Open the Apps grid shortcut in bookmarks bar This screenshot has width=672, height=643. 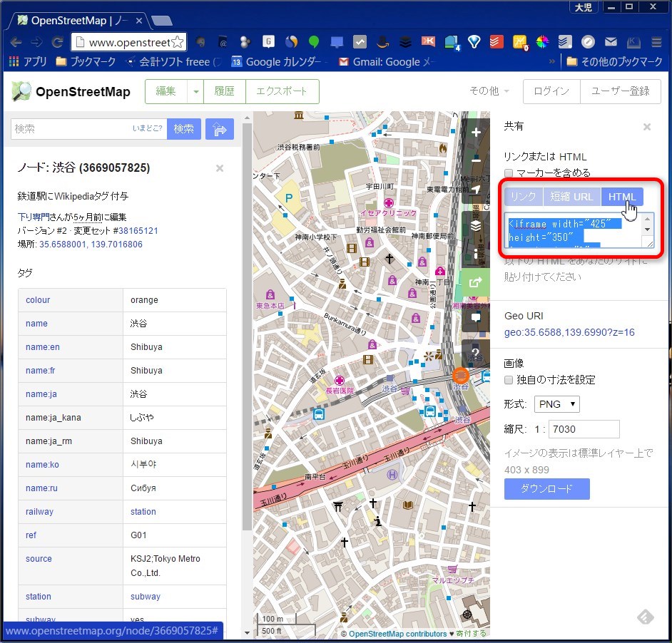(x=28, y=62)
